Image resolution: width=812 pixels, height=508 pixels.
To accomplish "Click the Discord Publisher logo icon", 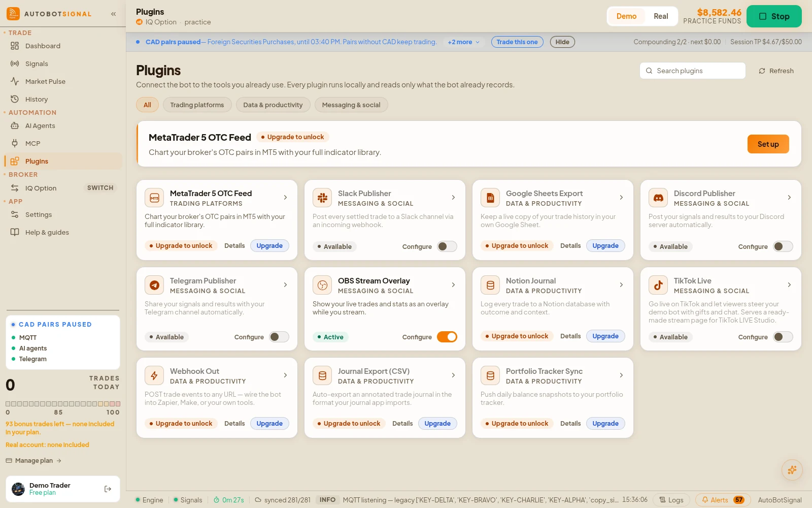I will click(658, 198).
